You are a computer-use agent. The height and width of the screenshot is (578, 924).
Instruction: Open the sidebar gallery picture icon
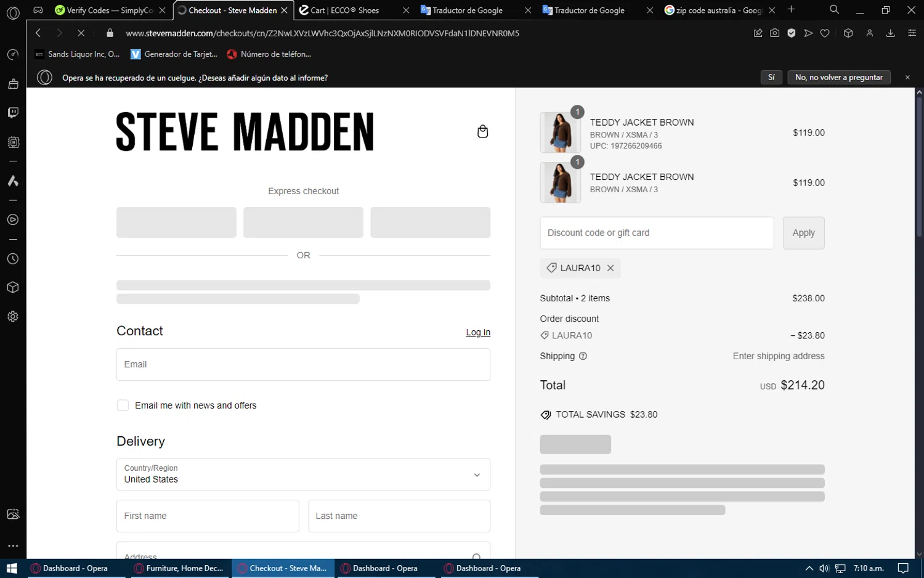coord(13,514)
